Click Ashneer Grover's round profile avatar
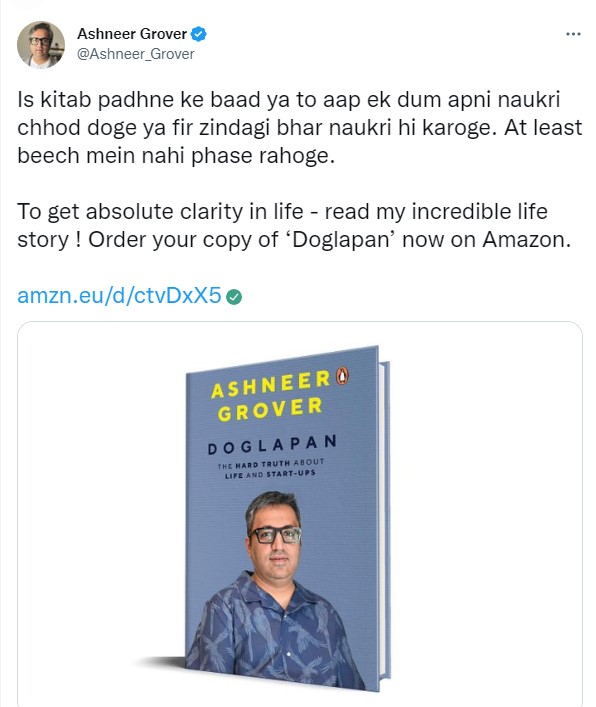This screenshot has height=707, width=596. pos(41,45)
